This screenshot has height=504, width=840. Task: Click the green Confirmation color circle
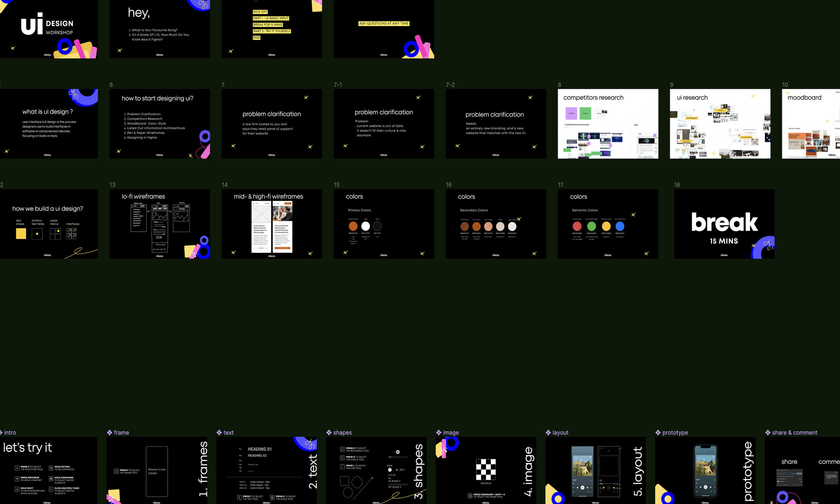(x=592, y=226)
